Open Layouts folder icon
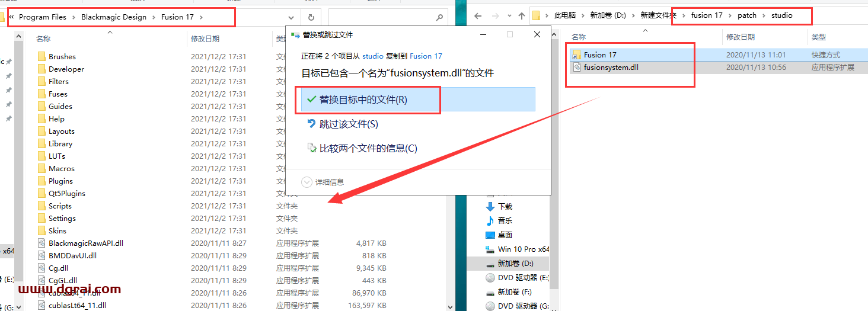Screen dimensions: 868x311 [42, 132]
